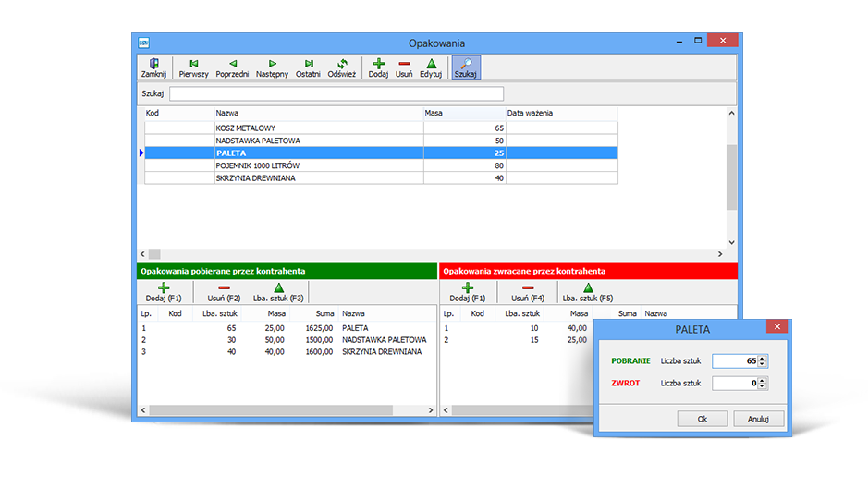Refresh the list using Odśwież
Image resolution: width=868 pixels, height=501 pixels.
pos(341,67)
